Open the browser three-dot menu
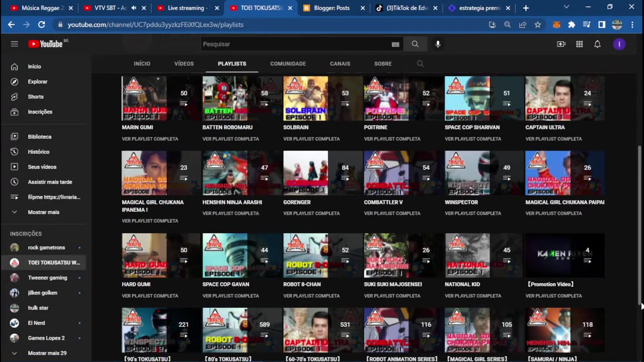The width and height of the screenshot is (644, 362). tap(633, 25)
